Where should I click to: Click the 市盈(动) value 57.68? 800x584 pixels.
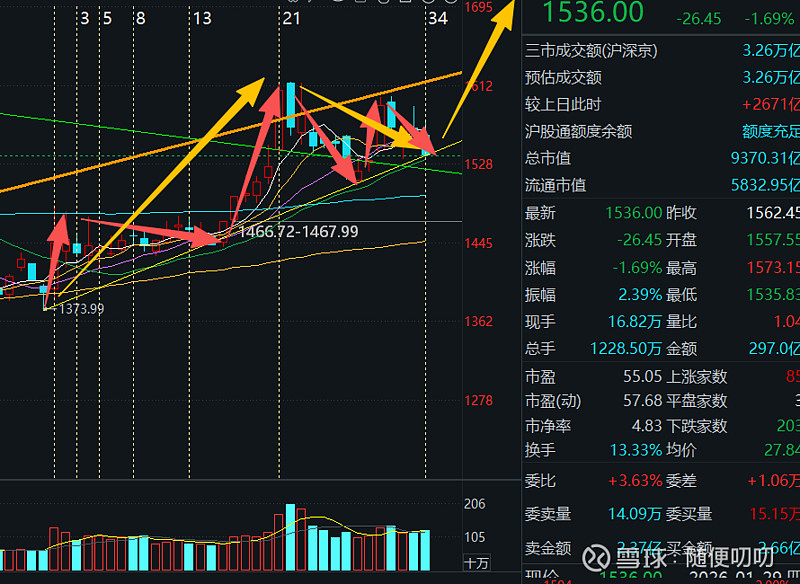(642, 400)
